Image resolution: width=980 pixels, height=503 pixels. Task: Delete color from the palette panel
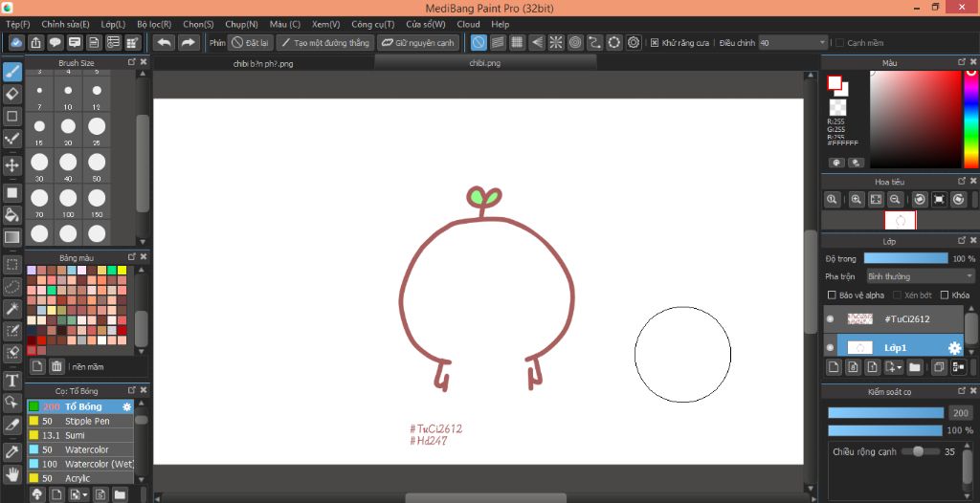tap(56, 367)
